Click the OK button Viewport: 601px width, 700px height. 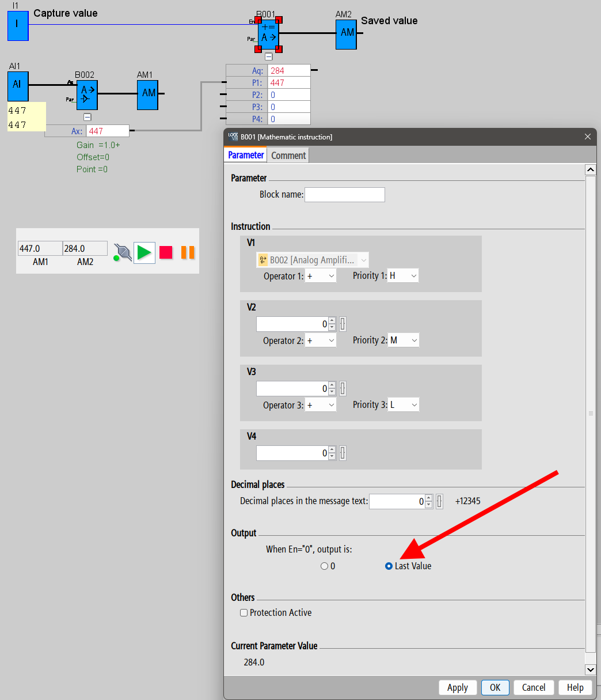(x=495, y=687)
